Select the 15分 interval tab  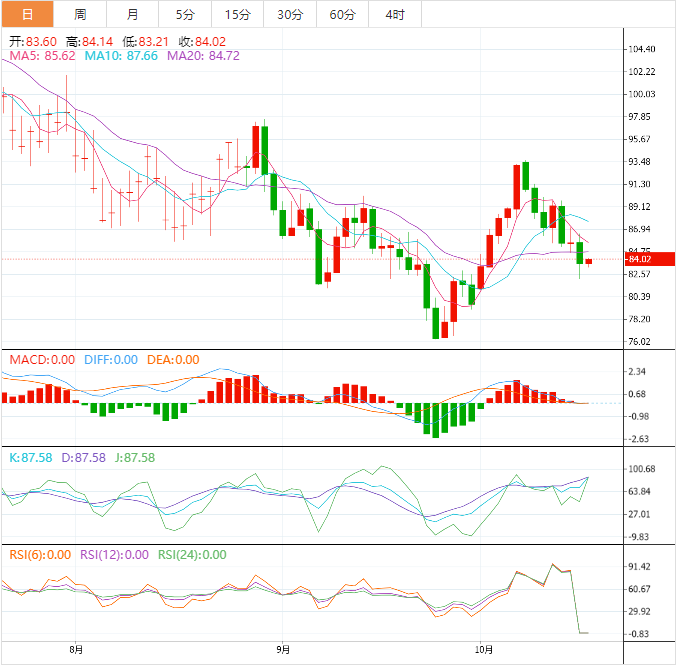coord(238,14)
